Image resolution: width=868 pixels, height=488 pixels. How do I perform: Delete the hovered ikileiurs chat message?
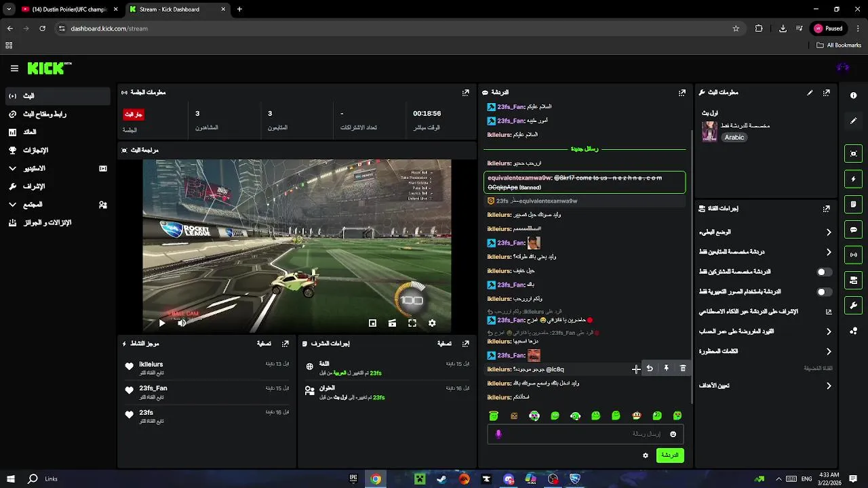click(683, 368)
